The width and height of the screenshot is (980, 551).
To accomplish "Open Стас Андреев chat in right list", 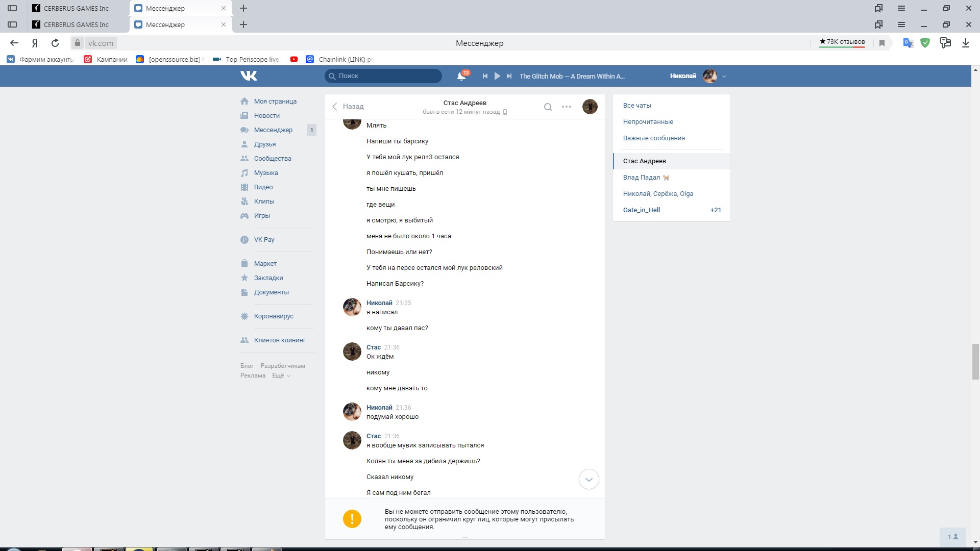I will pos(672,161).
